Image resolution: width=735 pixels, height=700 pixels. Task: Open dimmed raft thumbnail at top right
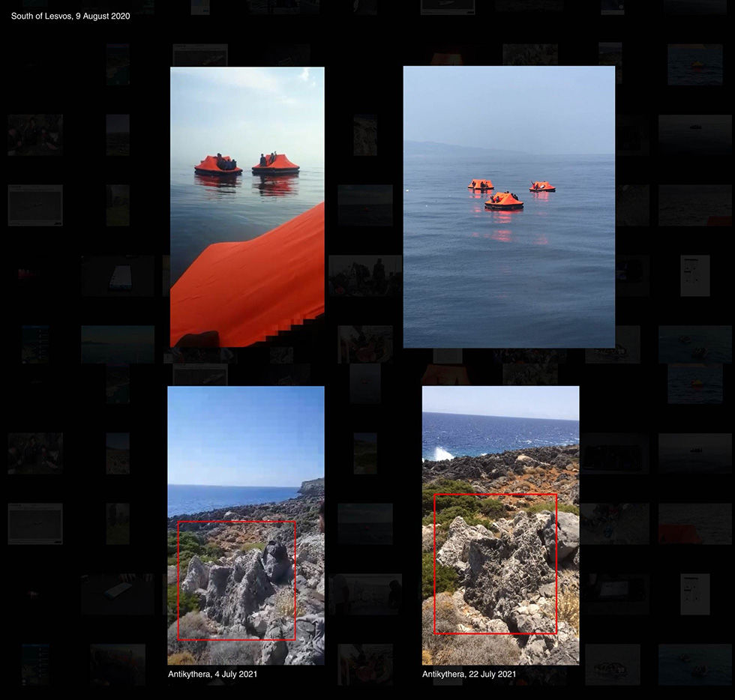pos(695,64)
